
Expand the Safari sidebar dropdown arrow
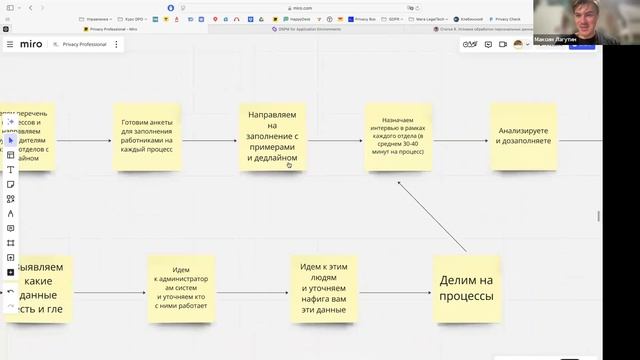(x=19, y=8)
